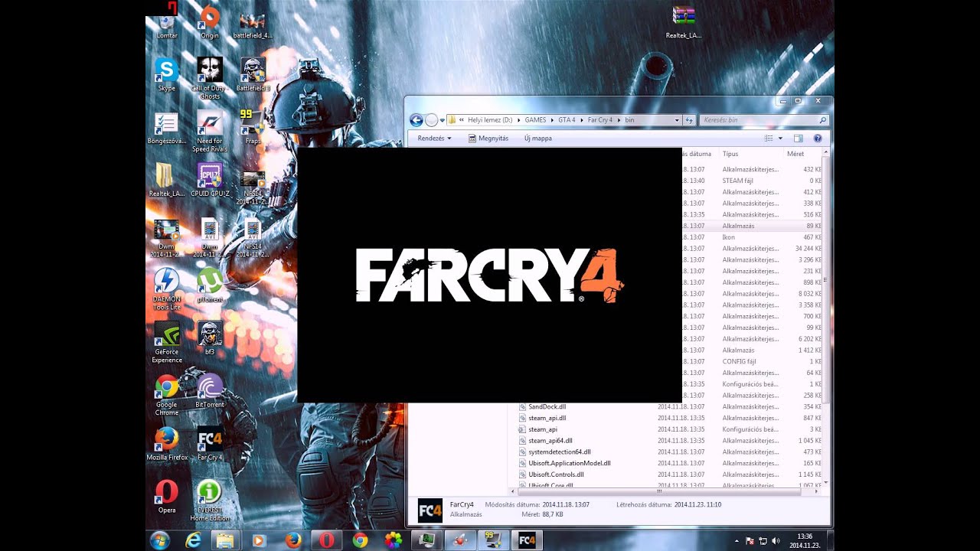Launch Skype from the desktop
The width and height of the screenshot is (980, 551).
click(x=167, y=73)
